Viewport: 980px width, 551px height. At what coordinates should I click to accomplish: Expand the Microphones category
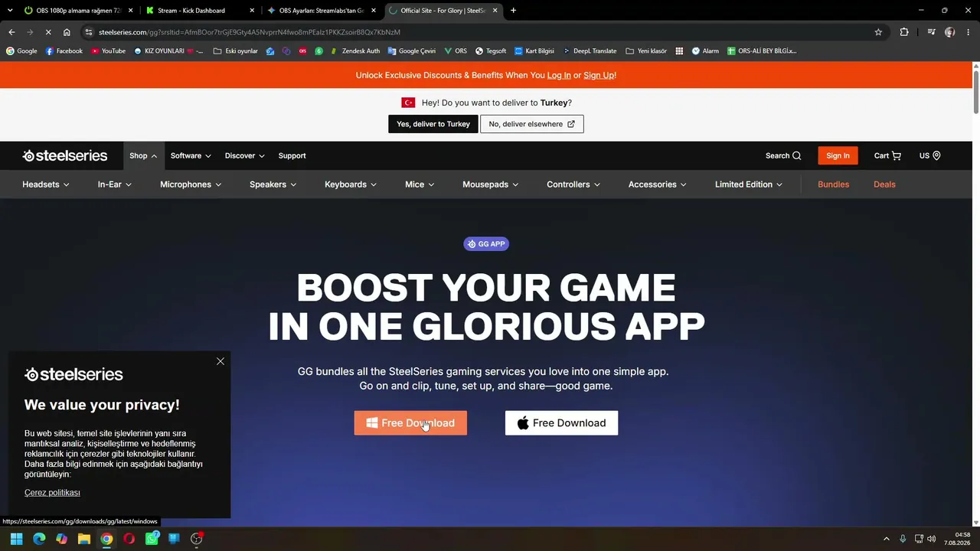point(191,184)
